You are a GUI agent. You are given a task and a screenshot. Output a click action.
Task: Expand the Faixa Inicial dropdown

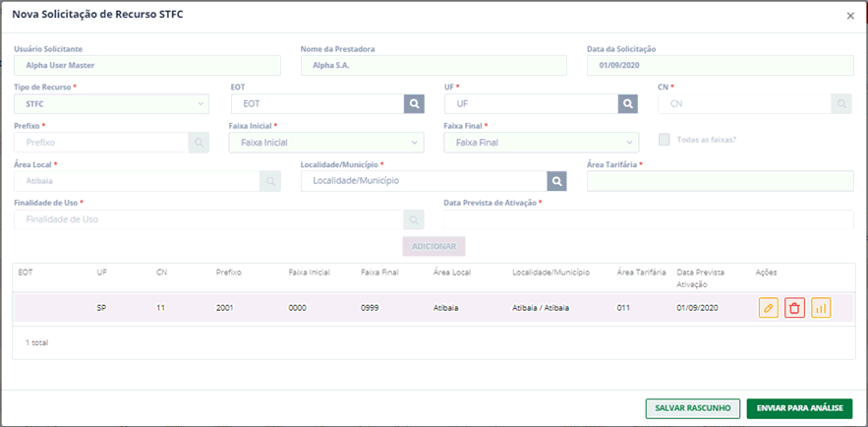[326, 143]
